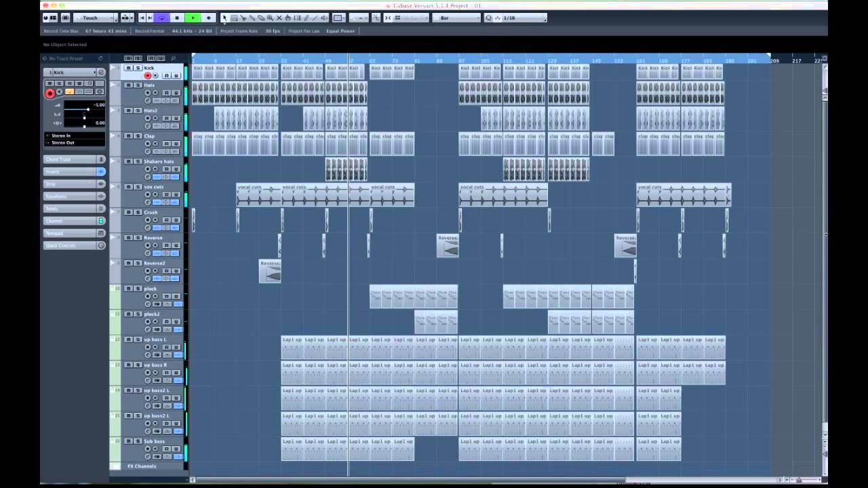Enable Read automation on Hats2 track
The height and width of the screenshot is (488, 868).
tap(166, 118)
